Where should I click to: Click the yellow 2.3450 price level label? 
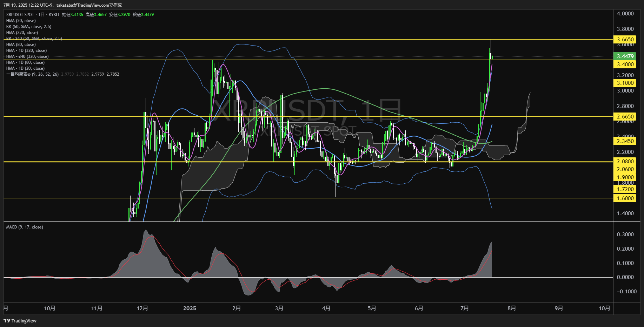[x=625, y=141]
